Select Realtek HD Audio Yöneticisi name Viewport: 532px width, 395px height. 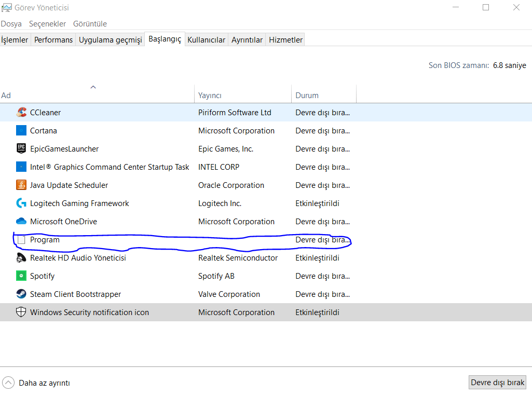[78, 257]
